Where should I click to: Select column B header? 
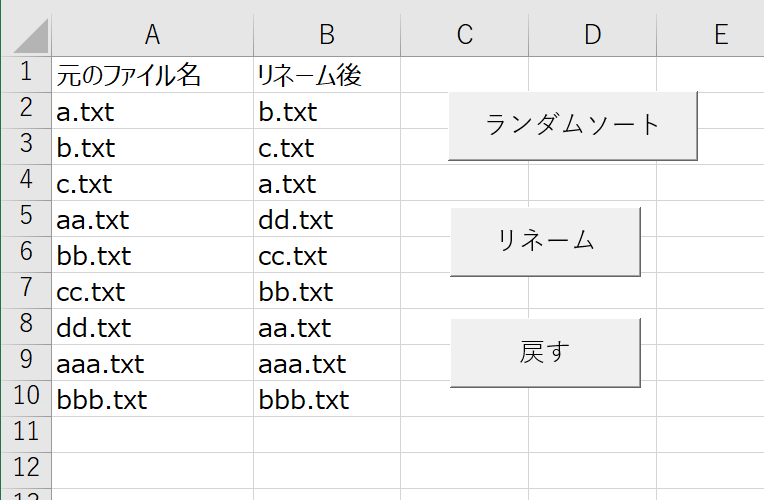click(x=326, y=35)
